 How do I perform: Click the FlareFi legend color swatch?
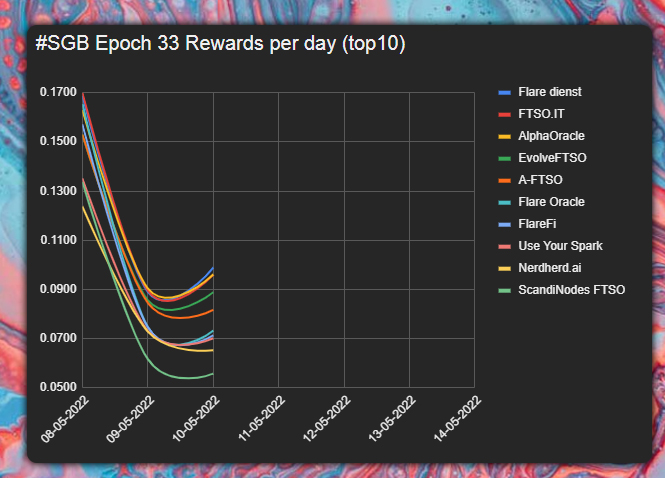504,224
